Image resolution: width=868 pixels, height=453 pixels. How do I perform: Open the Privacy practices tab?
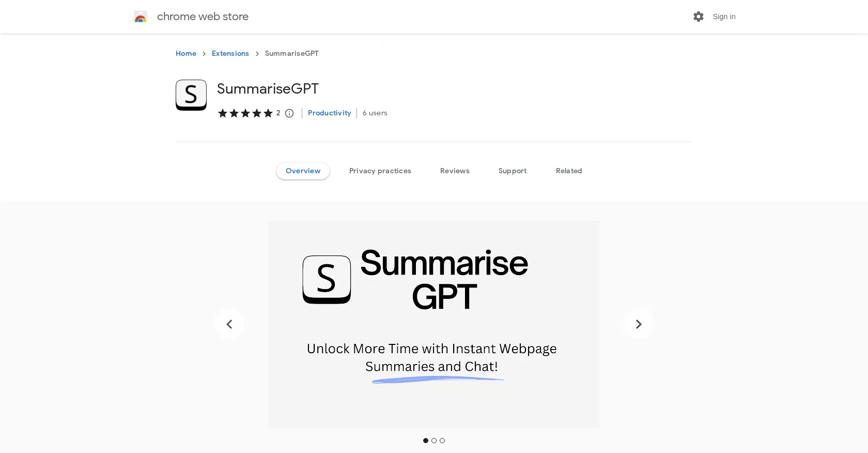click(380, 171)
